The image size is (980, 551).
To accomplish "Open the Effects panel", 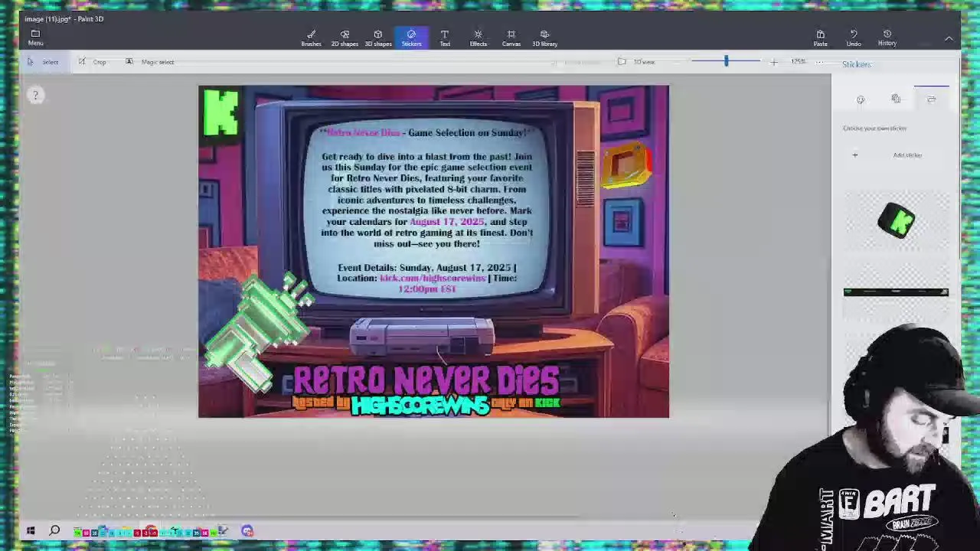I will (478, 37).
